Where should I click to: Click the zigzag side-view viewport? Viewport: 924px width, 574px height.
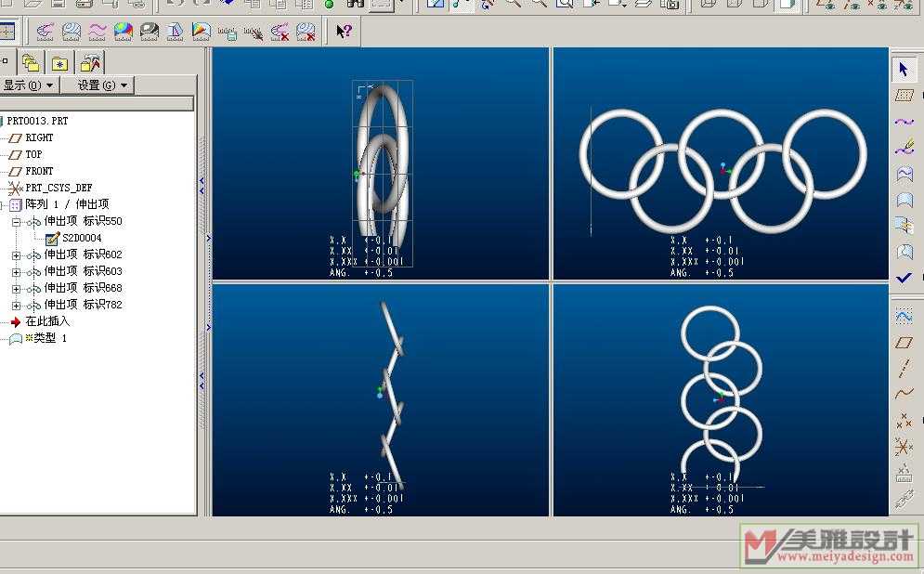[x=381, y=400]
